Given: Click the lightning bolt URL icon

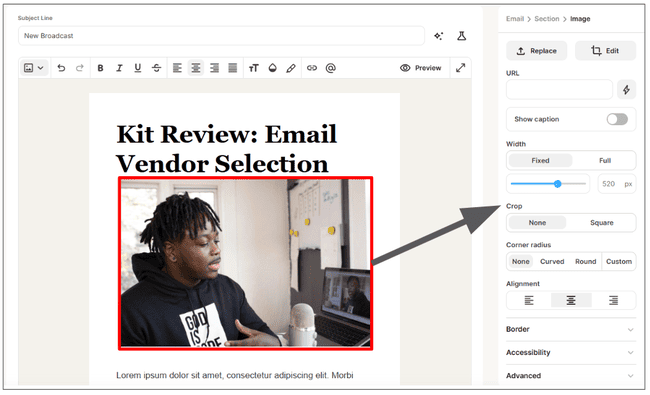Looking at the screenshot, I should tap(626, 90).
